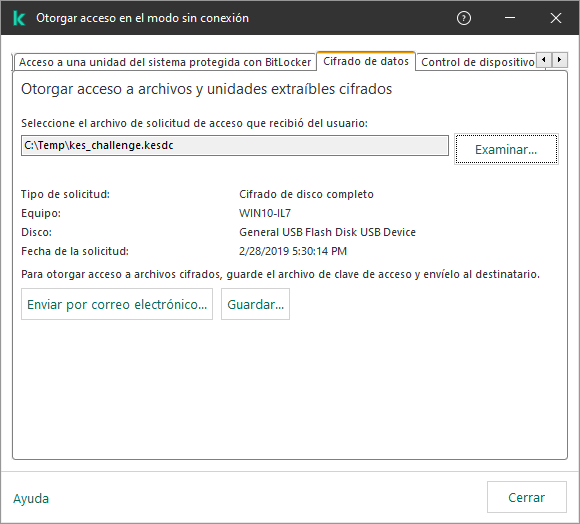Select the Cifrado de datos tab
Image resolution: width=580 pixels, height=524 pixels.
[x=366, y=61]
